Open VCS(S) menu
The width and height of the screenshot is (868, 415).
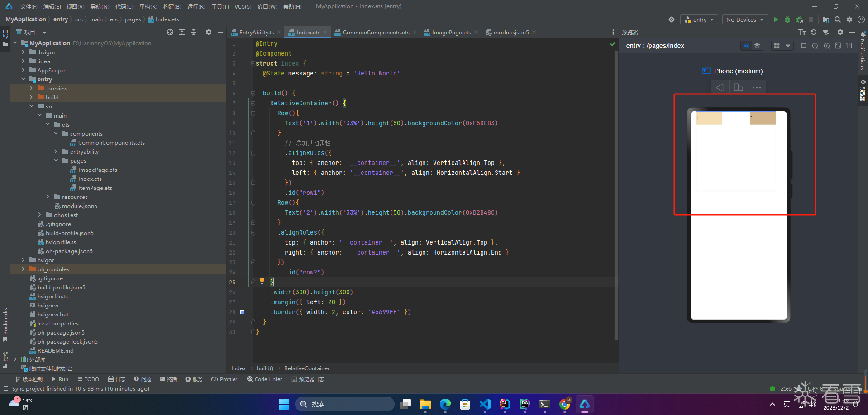(243, 6)
